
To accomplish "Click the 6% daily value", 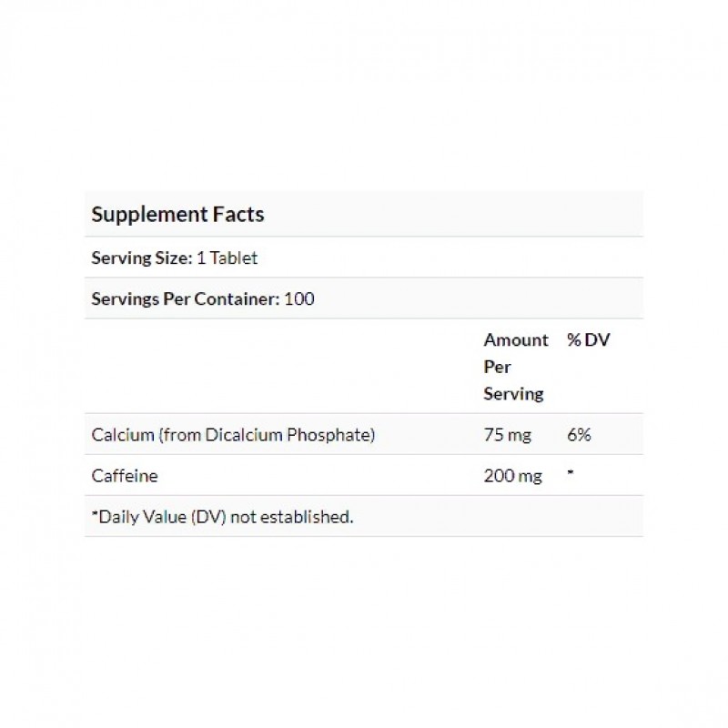I will click(579, 435).
